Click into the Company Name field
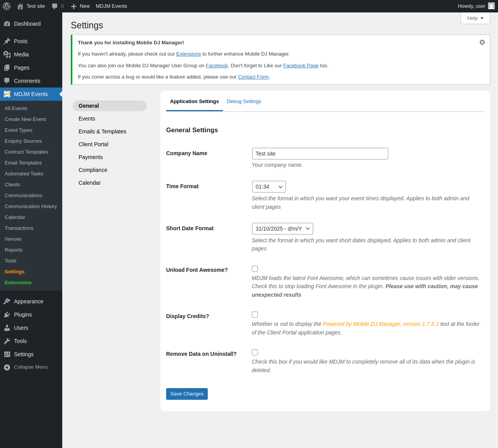This screenshot has height=448, width=498. (320, 154)
